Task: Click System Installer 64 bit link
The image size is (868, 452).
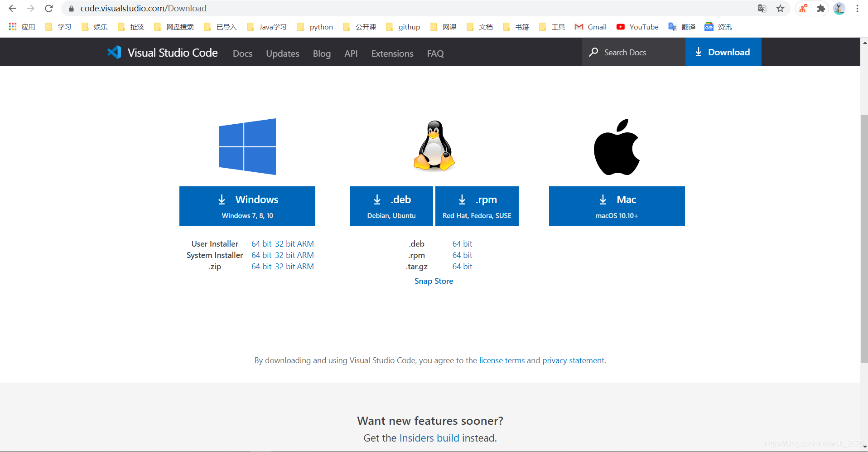Action: coord(261,255)
